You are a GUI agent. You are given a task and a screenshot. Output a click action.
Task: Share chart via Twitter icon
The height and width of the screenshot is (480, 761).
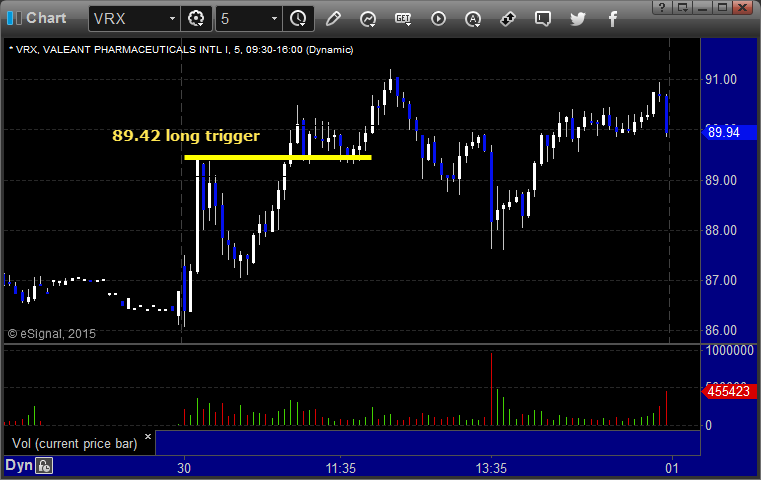point(578,19)
